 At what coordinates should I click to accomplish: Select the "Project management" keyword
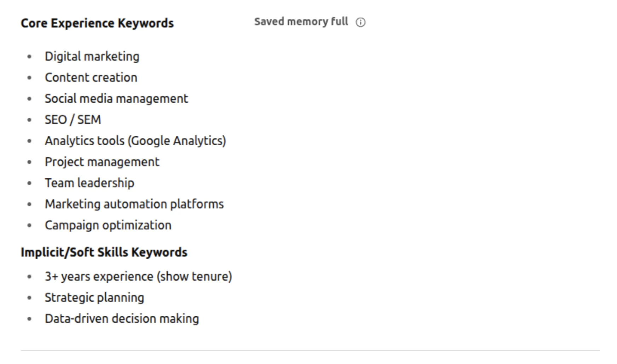102,162
